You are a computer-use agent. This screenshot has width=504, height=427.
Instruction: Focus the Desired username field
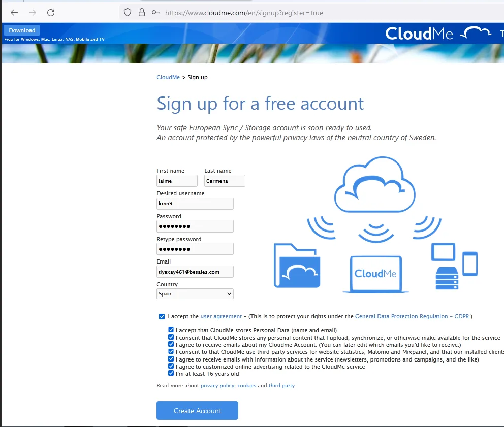click(195, 204)
